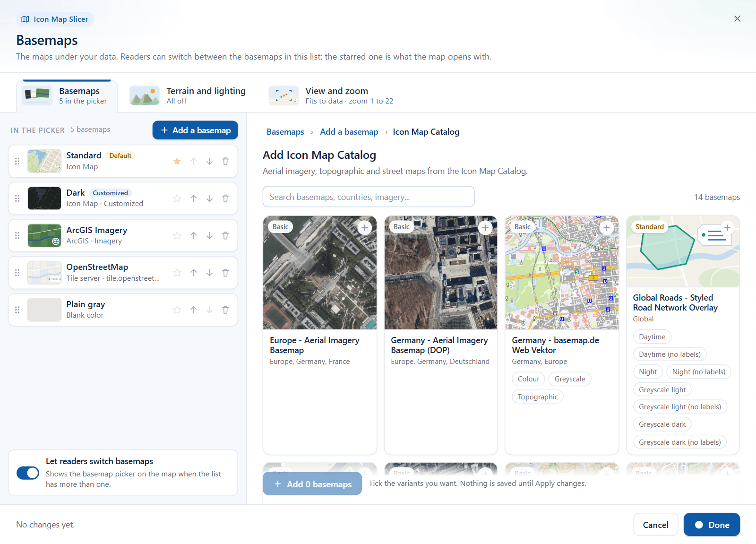Image resolution: width=756 pixels, height=544 pixels.
Task: Delete the Plain gray basemap
Action: (225, 310)
